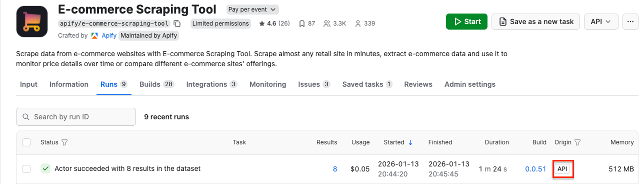644x184 pixels.
Task: Open the Reviews tab
Action: [418, 84]
